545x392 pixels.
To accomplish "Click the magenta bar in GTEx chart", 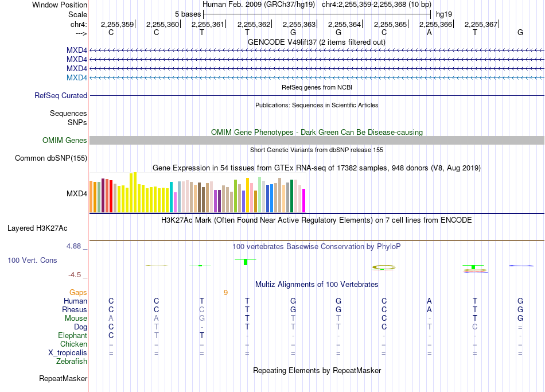I will 304,200.
